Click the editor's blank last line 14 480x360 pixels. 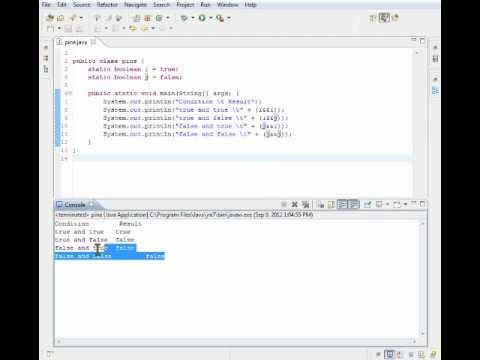(x=242, y=158)
